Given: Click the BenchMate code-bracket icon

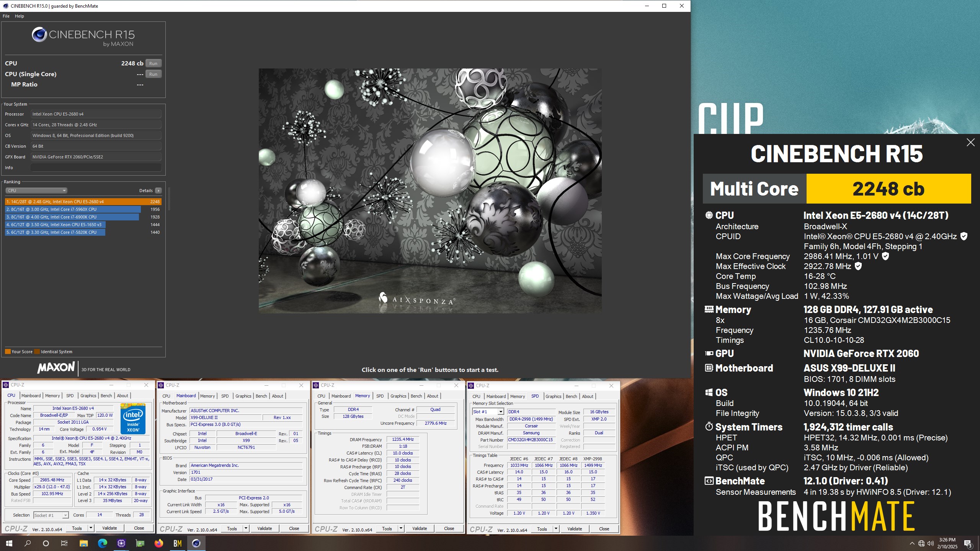Looking at the screenshot, I should 709,481.
